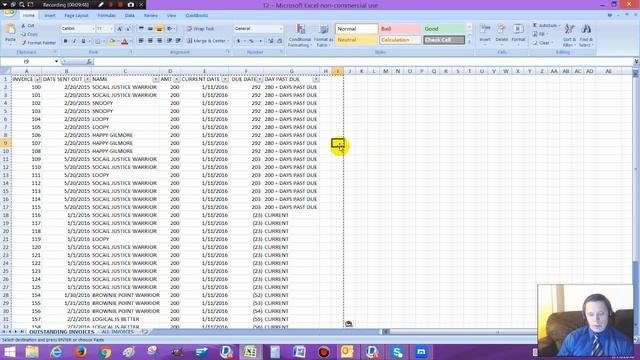
Task: Apply Accounting dollar number format
Action: (240, 41)
